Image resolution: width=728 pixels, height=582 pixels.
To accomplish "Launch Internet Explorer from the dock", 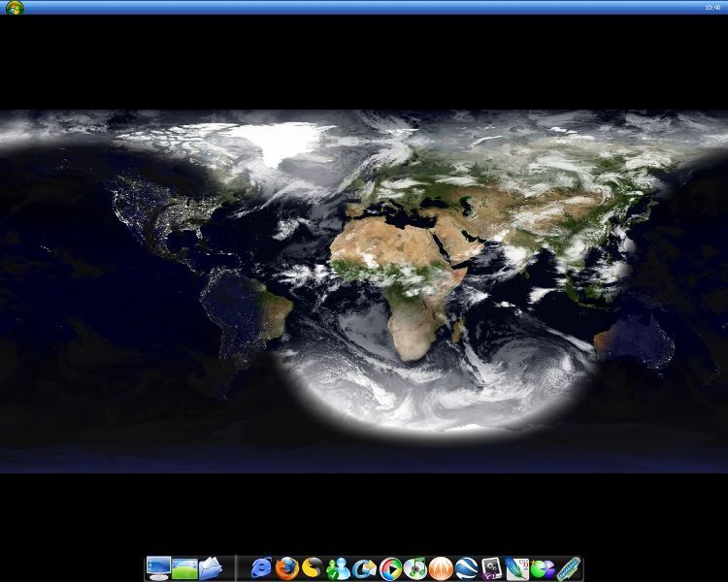I will 261,568.
